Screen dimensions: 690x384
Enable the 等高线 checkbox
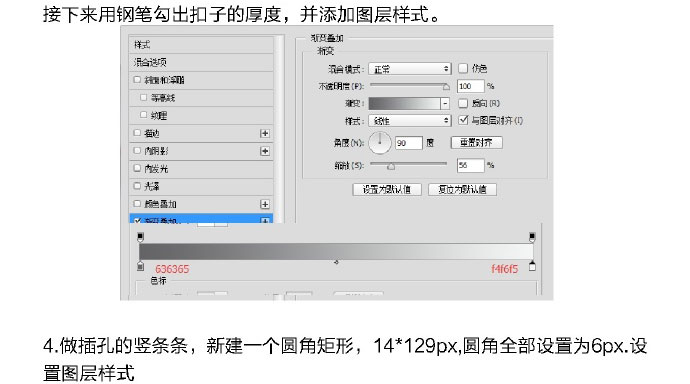click(143, 97)
